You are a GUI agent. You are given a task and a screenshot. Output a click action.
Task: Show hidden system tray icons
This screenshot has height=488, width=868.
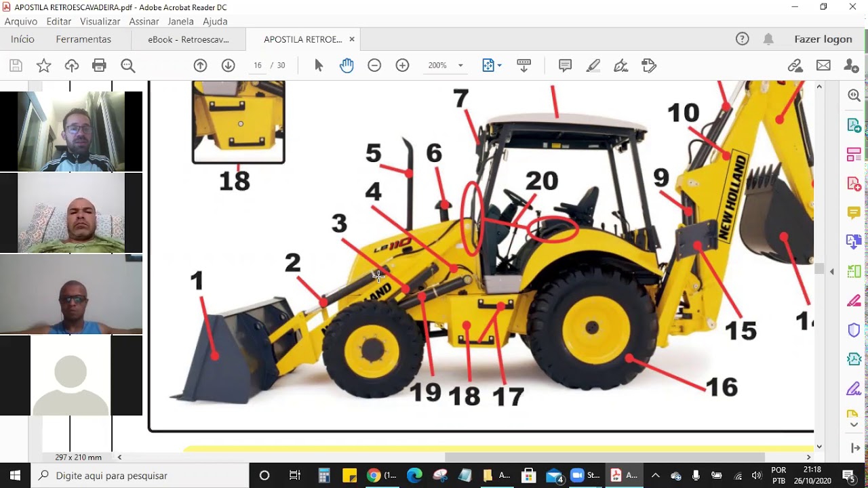pyautogui.click(x=655, y=475)
